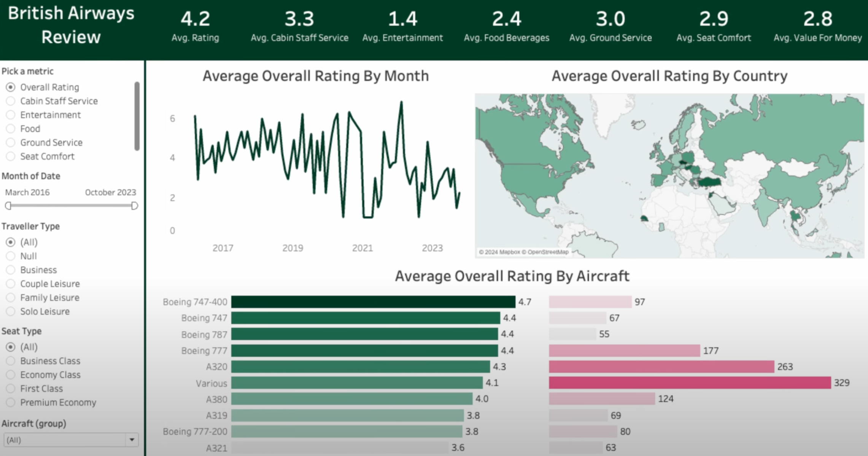Screen dimensions: 868x456
Task: Click the 'A321' aircraft label
Action: click(x=216, y=448)
